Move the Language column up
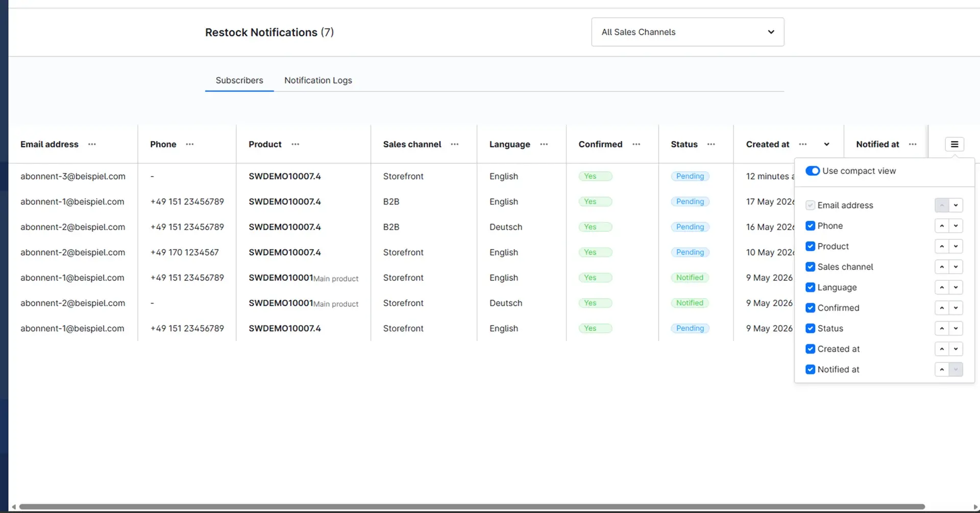Screen dimensions: 980x513 tap(942, 287)
